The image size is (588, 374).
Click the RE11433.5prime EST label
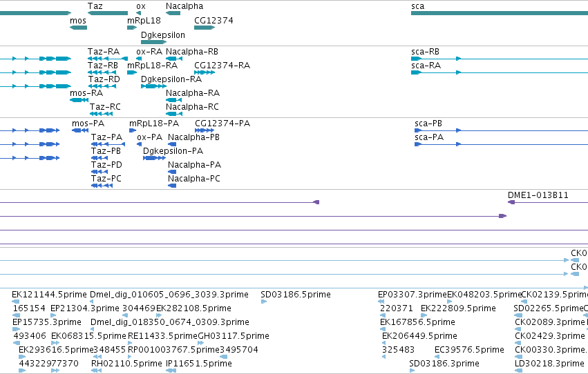tap(163, 336)
